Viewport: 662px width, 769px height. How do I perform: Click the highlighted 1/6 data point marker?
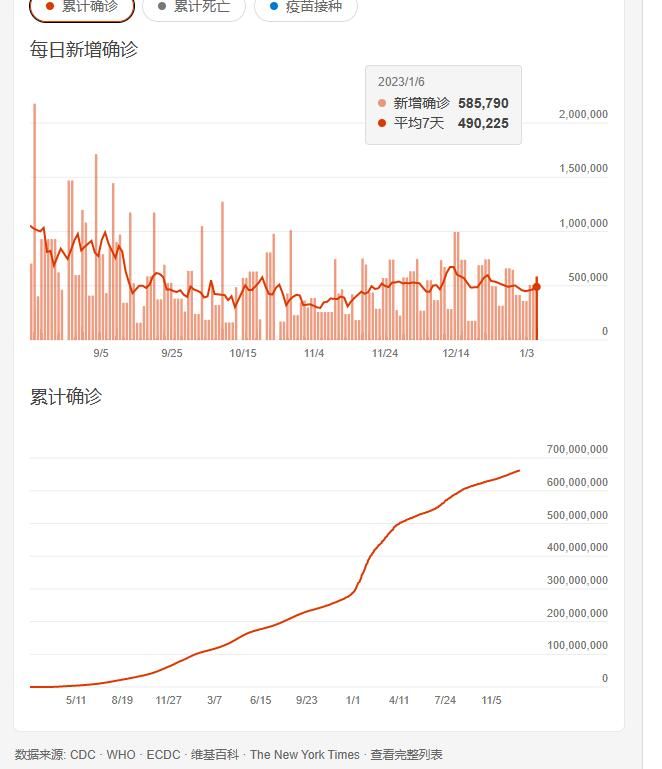coord(537,287)
